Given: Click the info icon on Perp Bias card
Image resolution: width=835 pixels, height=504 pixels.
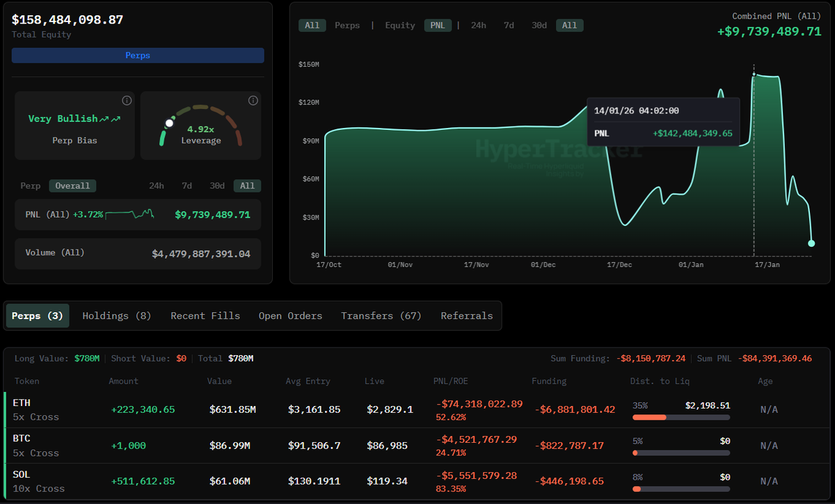Looking at the screenshot, I should pos(127,100).
